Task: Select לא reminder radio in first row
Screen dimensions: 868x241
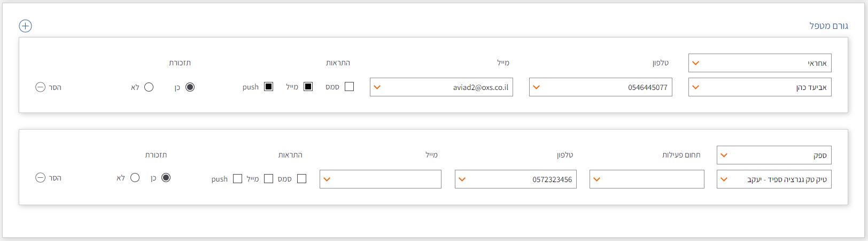Action: click(149, 87)
